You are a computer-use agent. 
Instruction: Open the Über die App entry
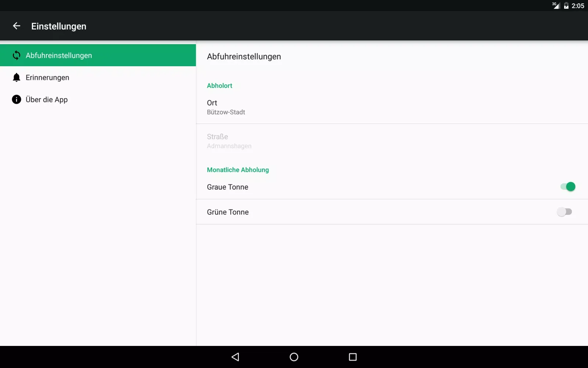[98, 99]
